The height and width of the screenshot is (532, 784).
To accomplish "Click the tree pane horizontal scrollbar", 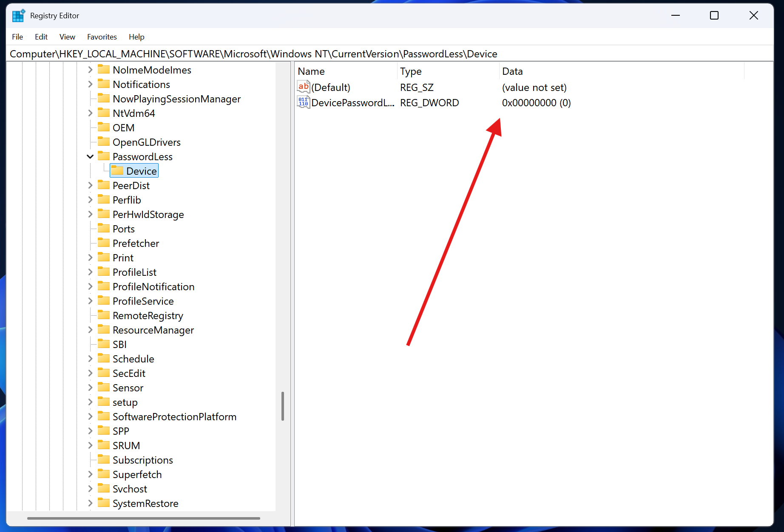I will coord(144,518).
